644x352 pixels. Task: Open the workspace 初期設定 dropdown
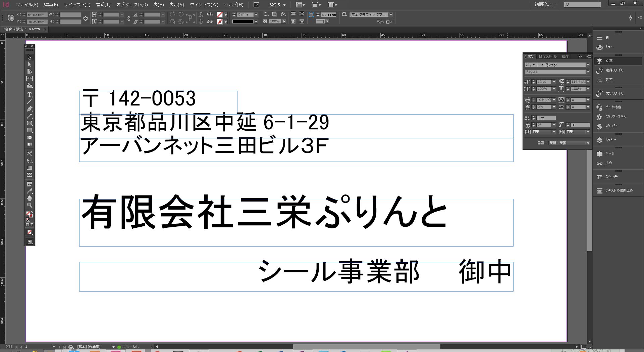click(545, 4)
